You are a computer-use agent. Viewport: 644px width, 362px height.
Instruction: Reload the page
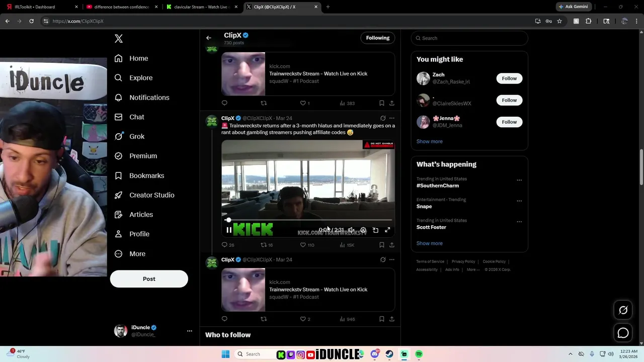pyautogui.click(x=31, y=21)
